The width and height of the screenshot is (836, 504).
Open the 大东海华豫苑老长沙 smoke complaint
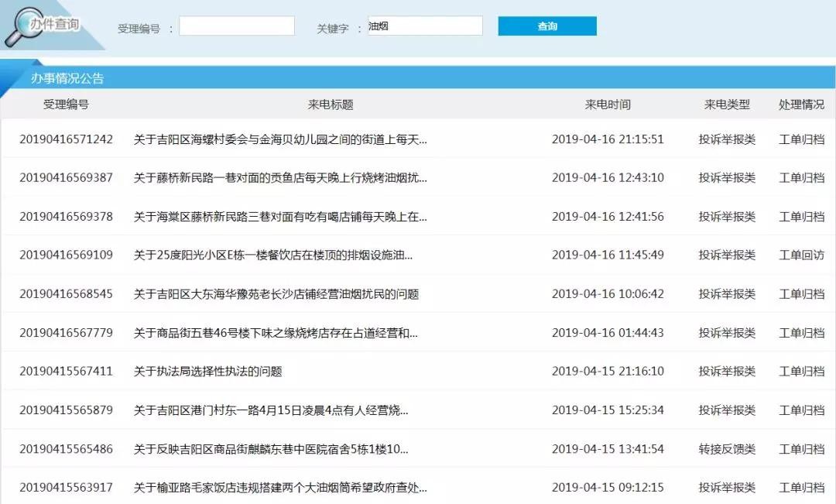[x=276, y=294]
